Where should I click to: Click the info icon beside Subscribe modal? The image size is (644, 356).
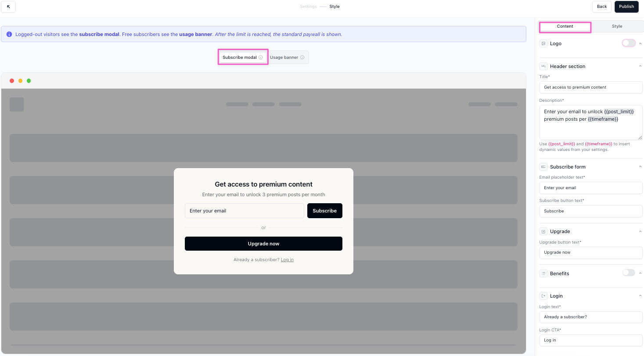click(260, 58)
